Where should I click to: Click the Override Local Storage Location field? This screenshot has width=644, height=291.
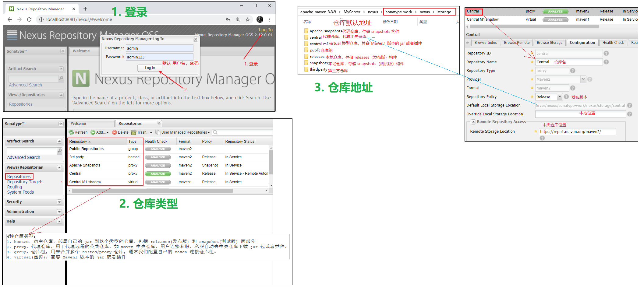click(x=580, y=114)
